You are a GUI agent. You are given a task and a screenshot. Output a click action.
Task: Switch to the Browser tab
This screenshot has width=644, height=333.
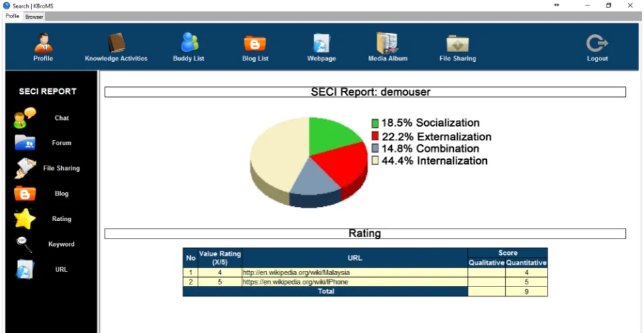coord(34,17)
